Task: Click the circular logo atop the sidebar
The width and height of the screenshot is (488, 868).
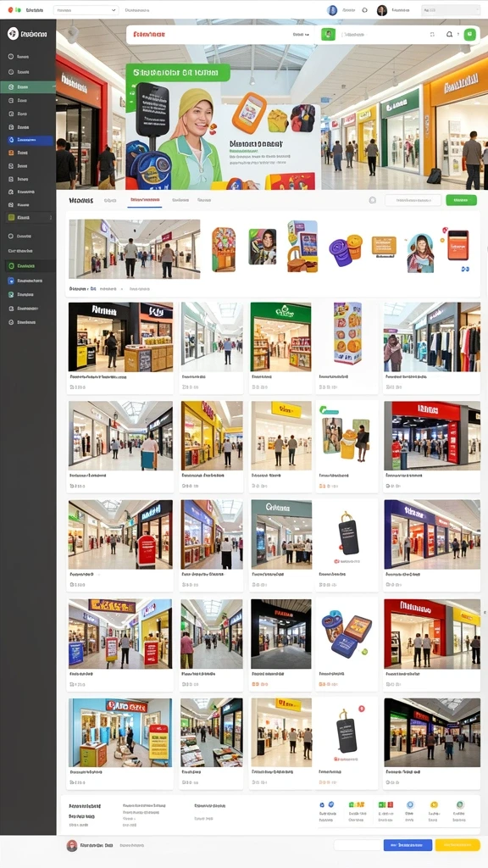Action: [x=13, y=34]
